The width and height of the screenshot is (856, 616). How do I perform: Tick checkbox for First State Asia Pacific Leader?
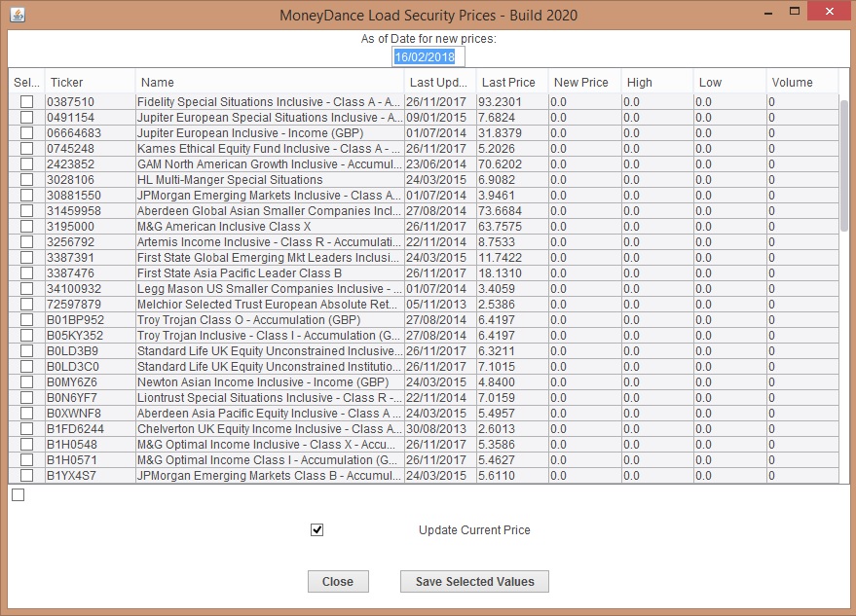click(26, 273)
